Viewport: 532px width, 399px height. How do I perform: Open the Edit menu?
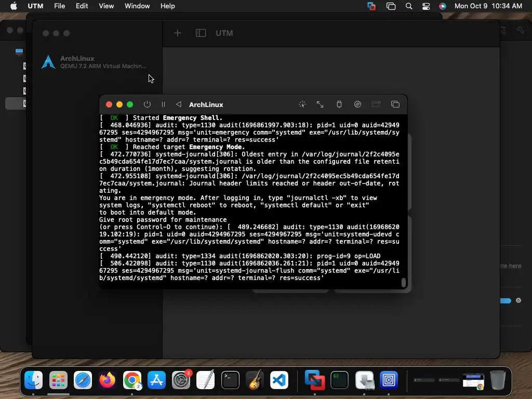(82, 6)
